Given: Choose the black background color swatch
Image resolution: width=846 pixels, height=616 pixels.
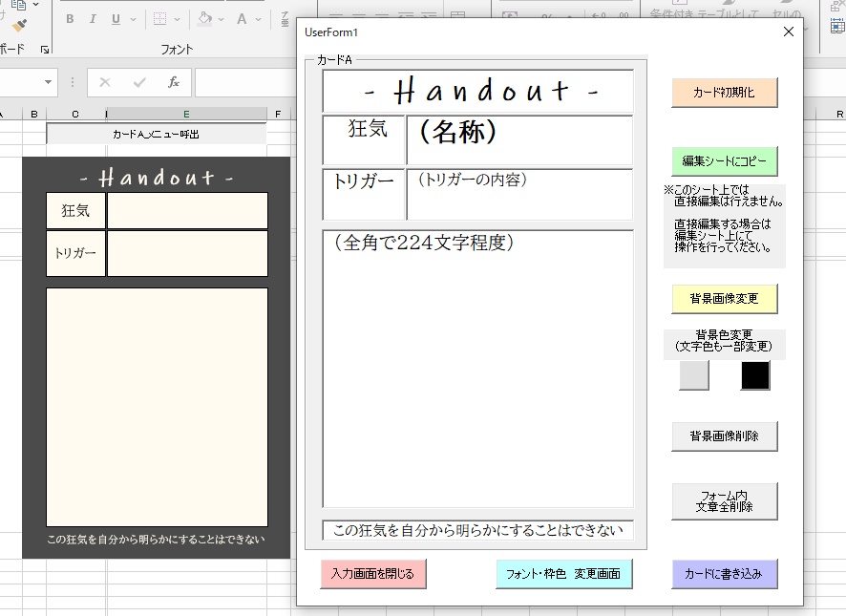Looking at the screenshot, I should click(x=755, y=375).
